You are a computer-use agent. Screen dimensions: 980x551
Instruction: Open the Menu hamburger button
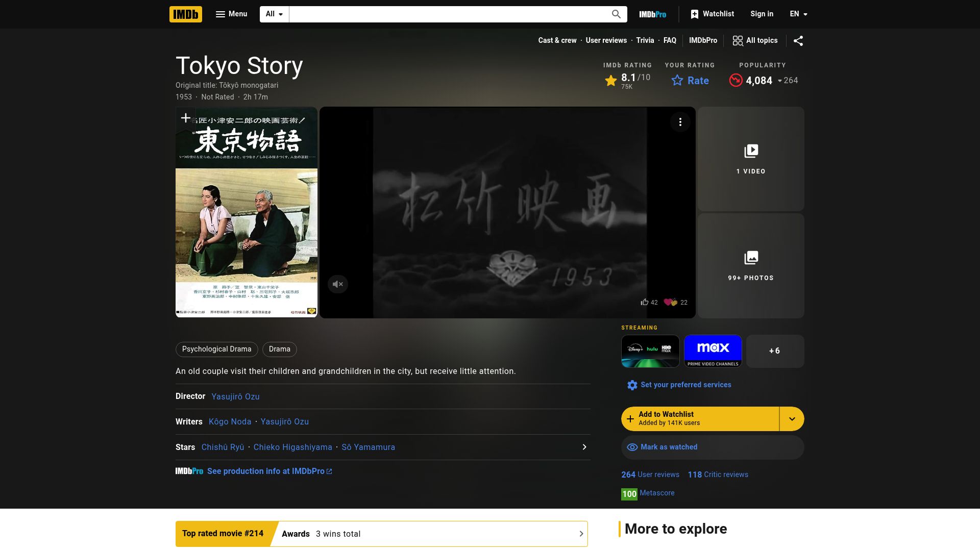(x=231, y=14)
